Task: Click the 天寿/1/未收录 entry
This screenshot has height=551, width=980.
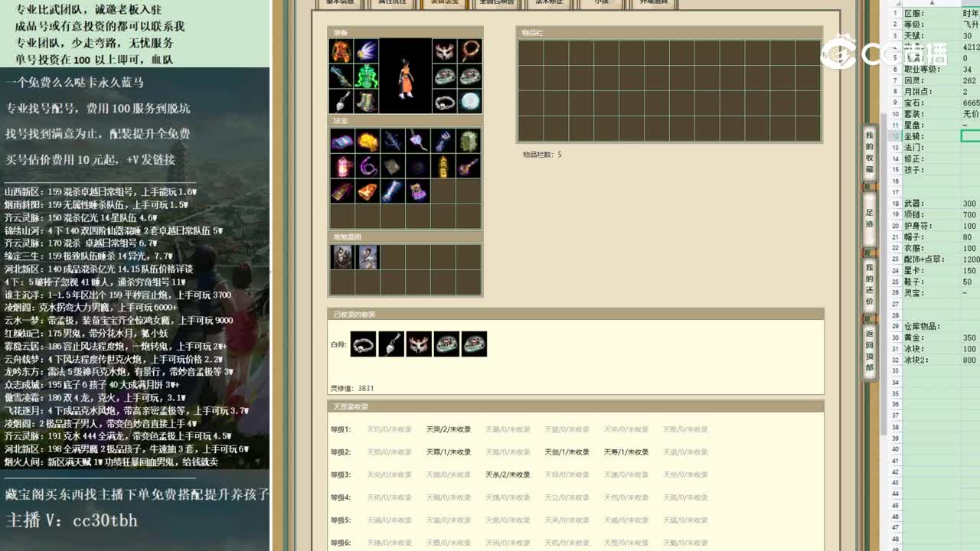Action: [x=626, y=452]
